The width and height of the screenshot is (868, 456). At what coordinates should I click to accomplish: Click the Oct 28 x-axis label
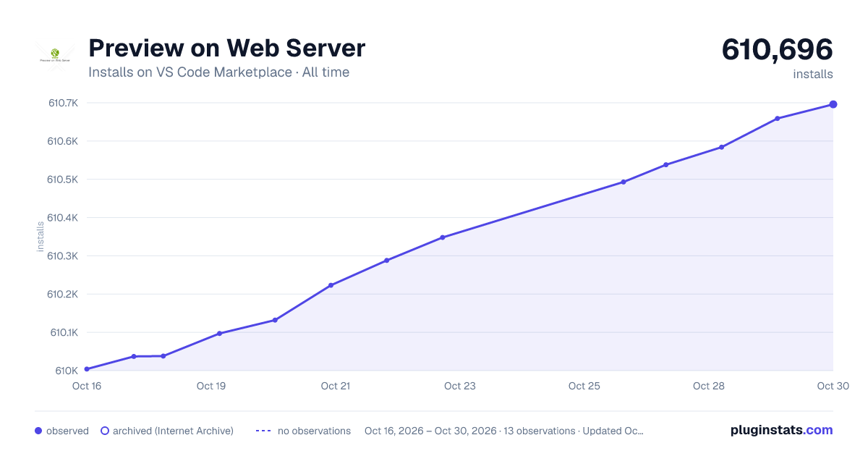[709, 386]
